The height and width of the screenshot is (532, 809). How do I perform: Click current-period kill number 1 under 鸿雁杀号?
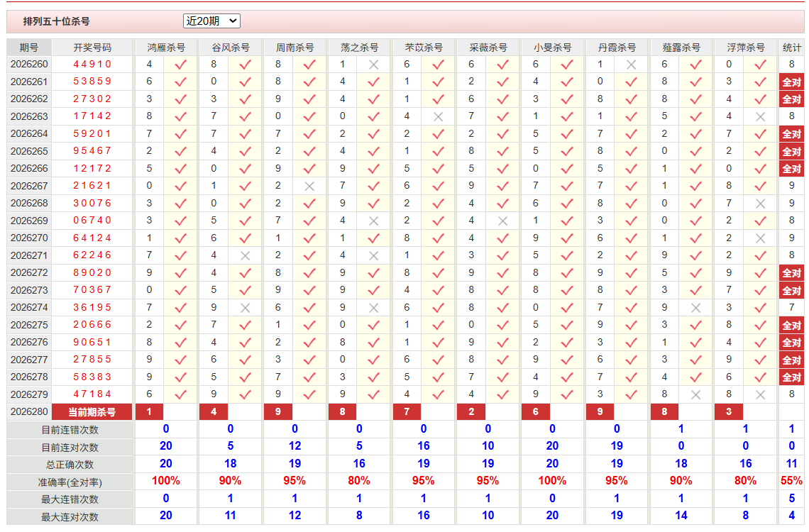click(149, 412)
